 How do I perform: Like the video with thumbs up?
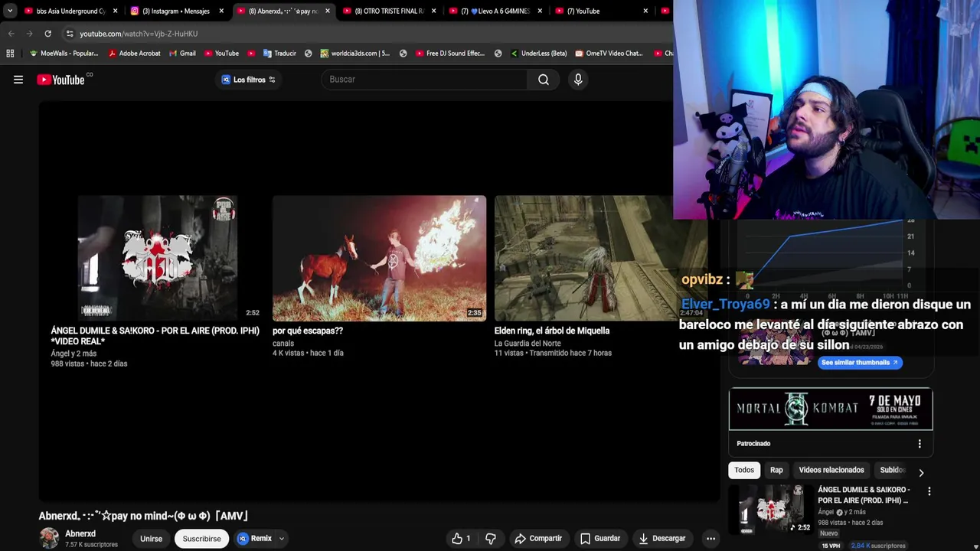(x=462, y=539)
